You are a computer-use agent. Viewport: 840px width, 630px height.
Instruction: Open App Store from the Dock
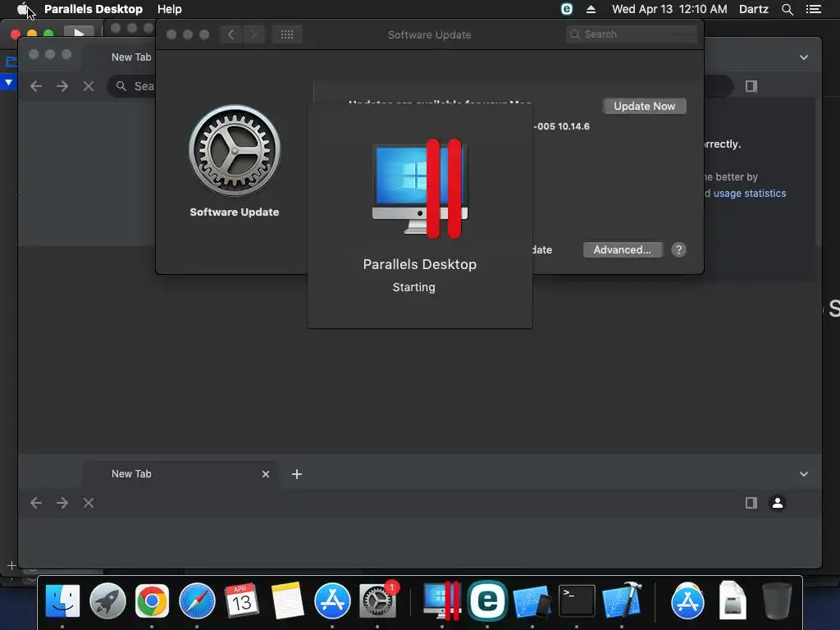pos(332,600)
